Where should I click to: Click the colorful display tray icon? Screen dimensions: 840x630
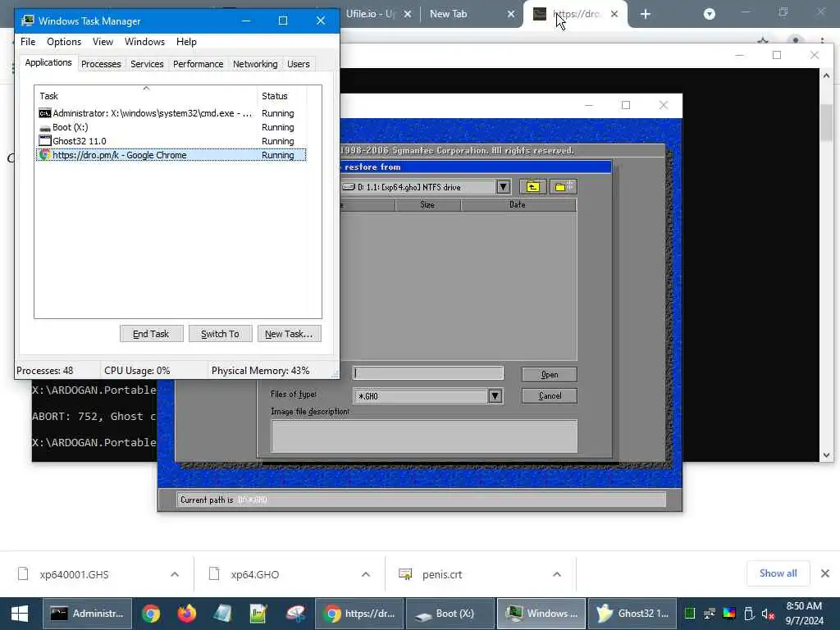click(729, 614)
